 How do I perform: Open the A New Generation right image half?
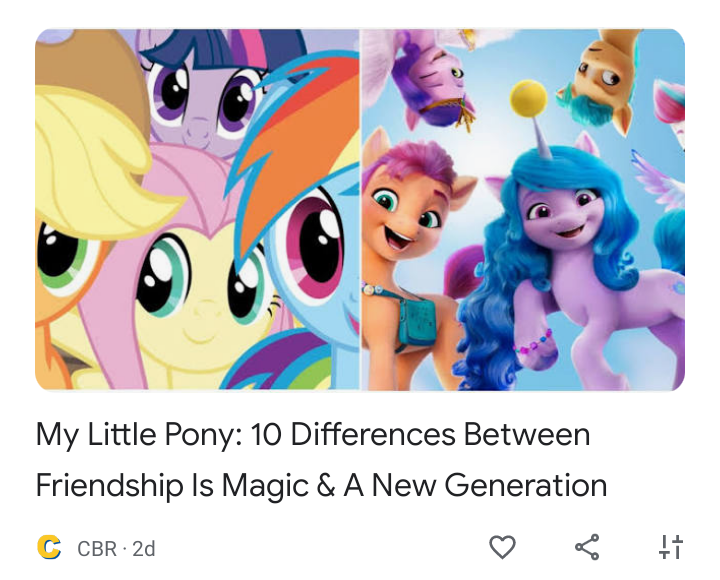coord(523,209)
